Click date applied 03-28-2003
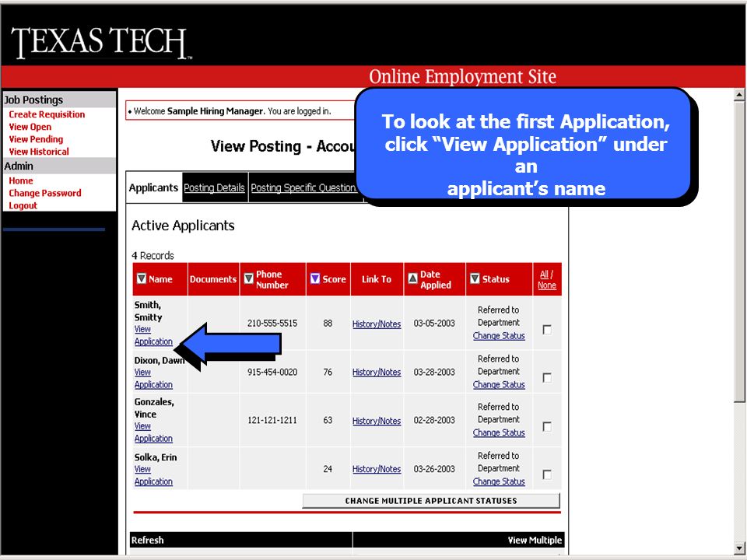This screenshot has width=747, height=560. pyautogui.click(x=434, y=372)
